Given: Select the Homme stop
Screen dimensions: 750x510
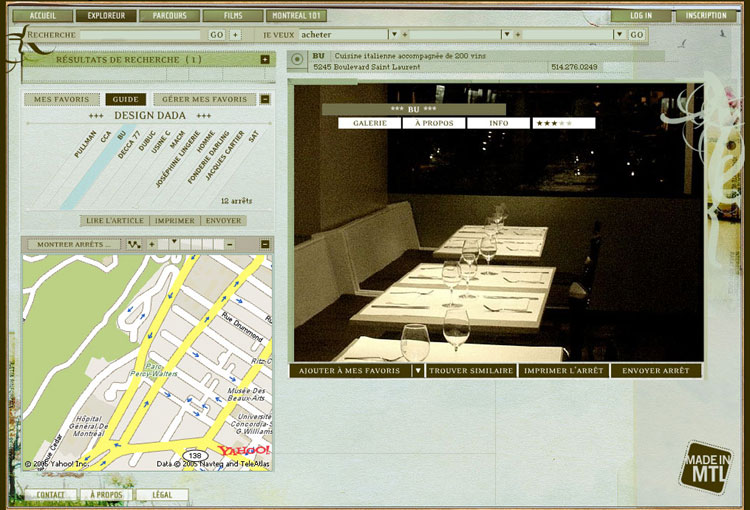Looking at the screenshot, I should (x=206, y=141).
